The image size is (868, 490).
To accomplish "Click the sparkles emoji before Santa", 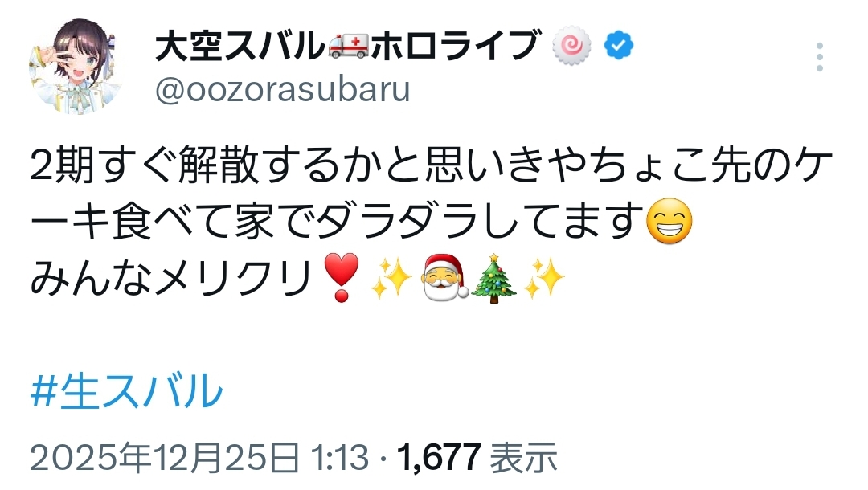I will tap(392, 278).
